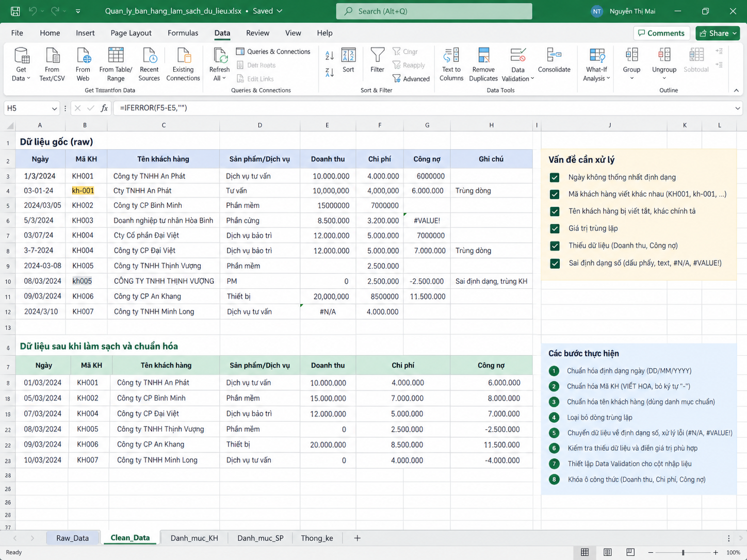Click From Table/Range icon

pyautogui.click(x=116, y=56)
